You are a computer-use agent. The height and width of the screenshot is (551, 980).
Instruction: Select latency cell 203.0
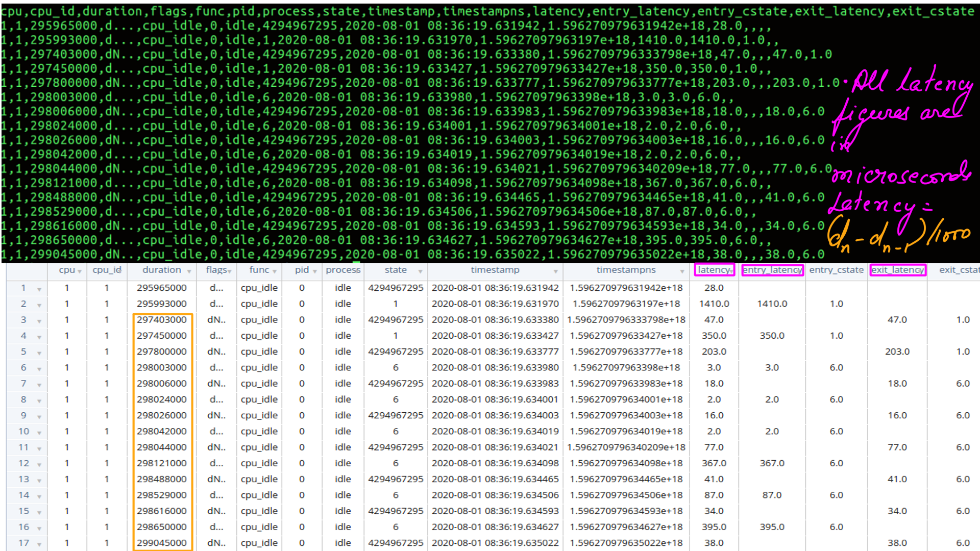coord(714,352)
